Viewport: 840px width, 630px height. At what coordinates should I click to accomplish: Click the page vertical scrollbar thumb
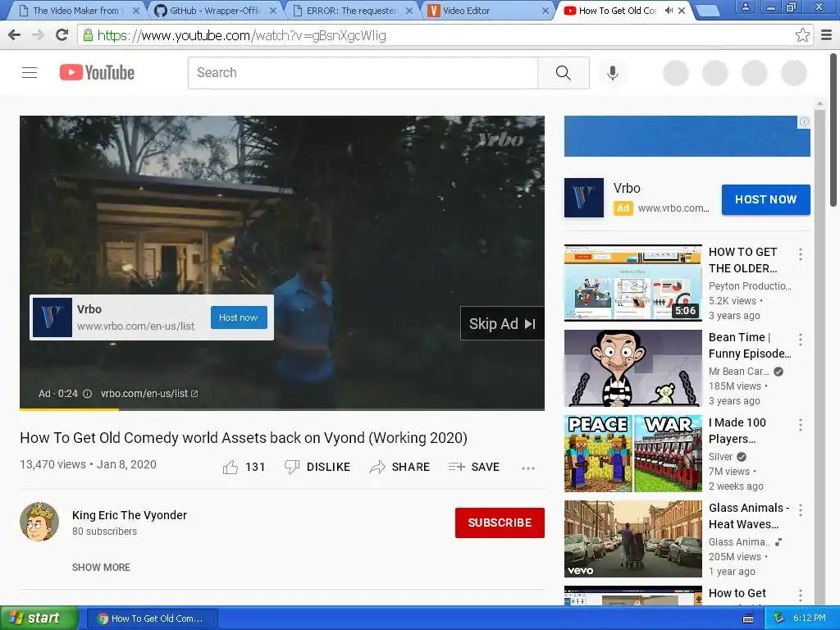833,130
